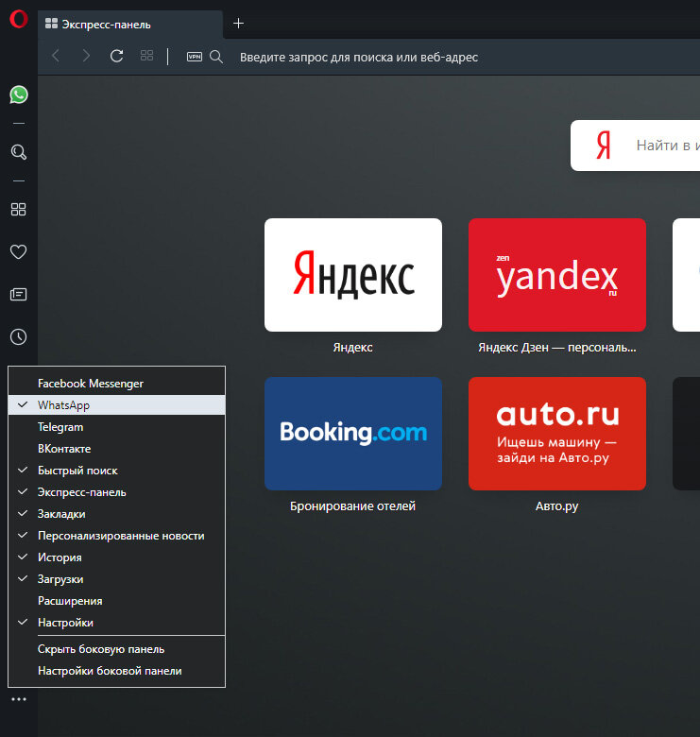Open a new tab with the plus button
700x737 pixels.
238,23
